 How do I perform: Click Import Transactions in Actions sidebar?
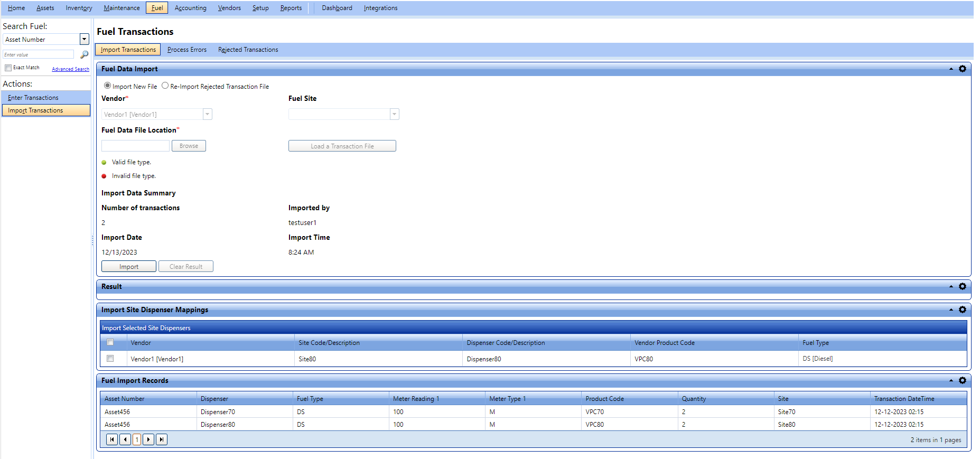tap(46, 110)
